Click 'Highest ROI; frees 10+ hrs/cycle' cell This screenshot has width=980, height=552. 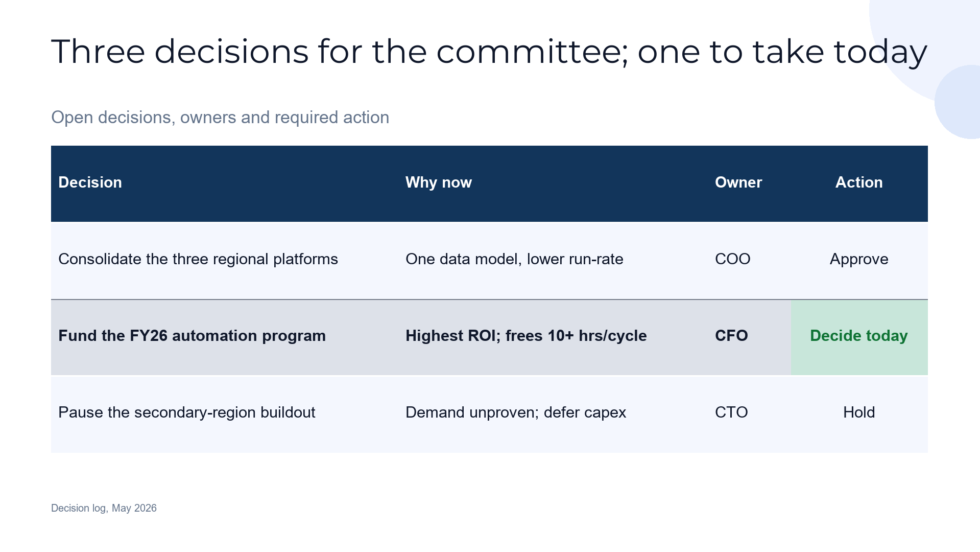[x=553, y=337]
